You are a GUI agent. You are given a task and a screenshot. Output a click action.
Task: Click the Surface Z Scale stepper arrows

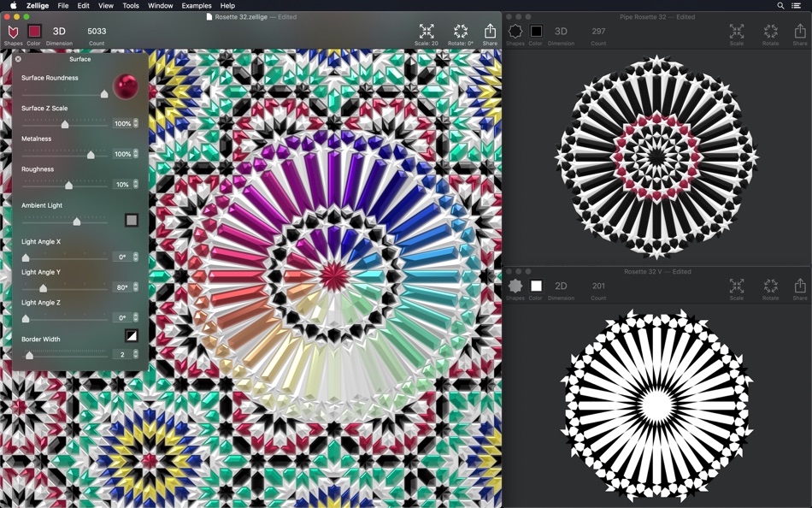(136, 124)
